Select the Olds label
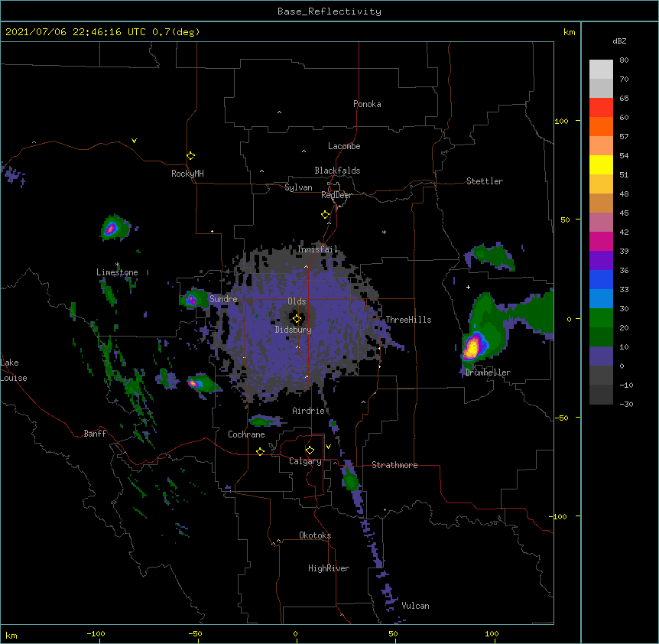659x644 pixels. pos(297,301)
